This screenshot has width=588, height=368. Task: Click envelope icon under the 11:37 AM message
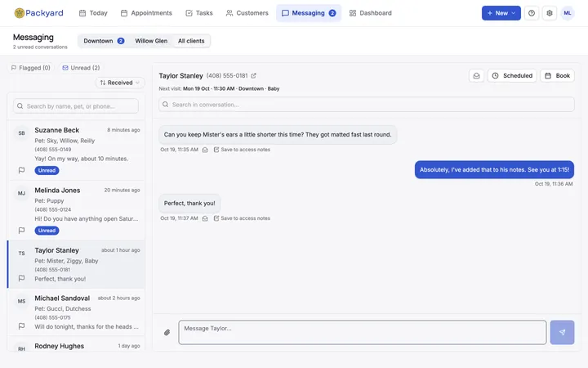pyautogui.click(x=205, y=218)
